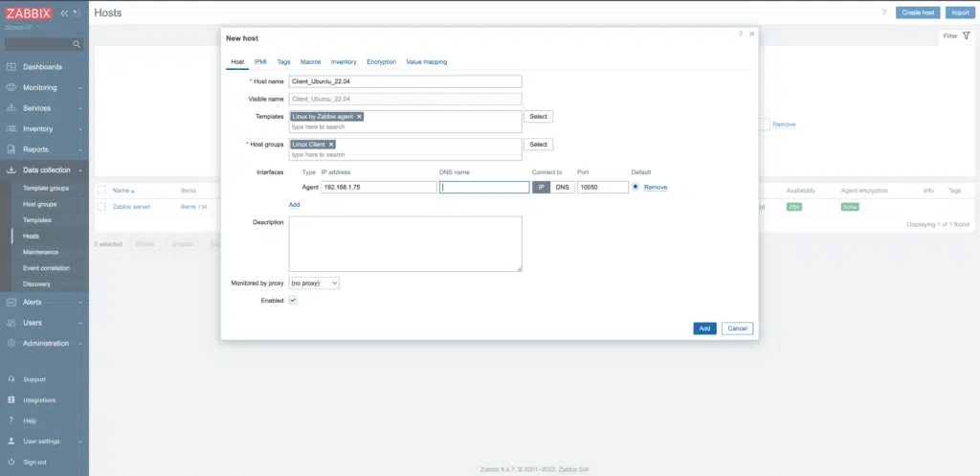980x476 pixels.
Task: Switch to the Encryption tab
Action: pyautogui.click(x=381, y=62)
